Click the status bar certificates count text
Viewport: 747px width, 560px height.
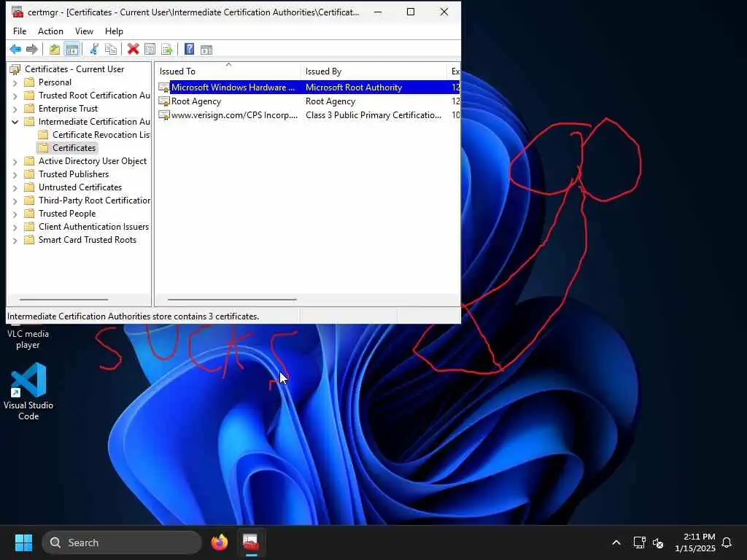(133, 316)
